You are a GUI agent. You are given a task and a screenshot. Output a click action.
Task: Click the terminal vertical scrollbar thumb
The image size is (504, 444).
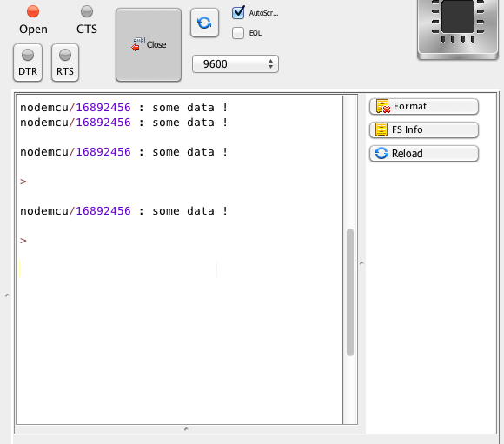[350, 292]
